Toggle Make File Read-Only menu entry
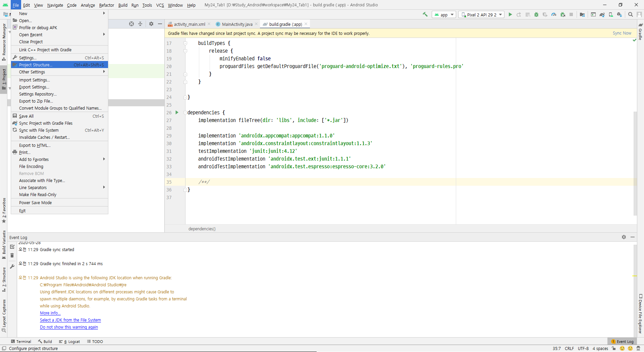Screen dimensions: 644x352 pos(59,195)
